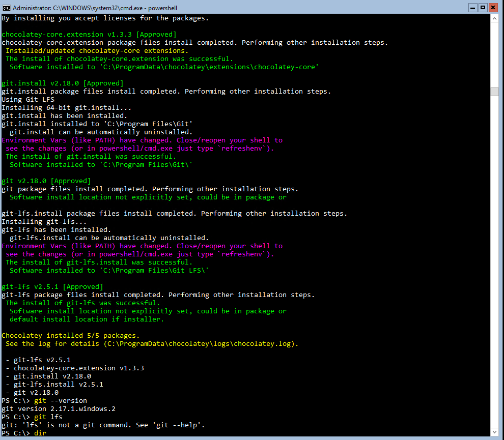Screen dimensions: 504x440
Task: Click the cmd.exe icon in the title bar
Action: [x=6, y=7]
